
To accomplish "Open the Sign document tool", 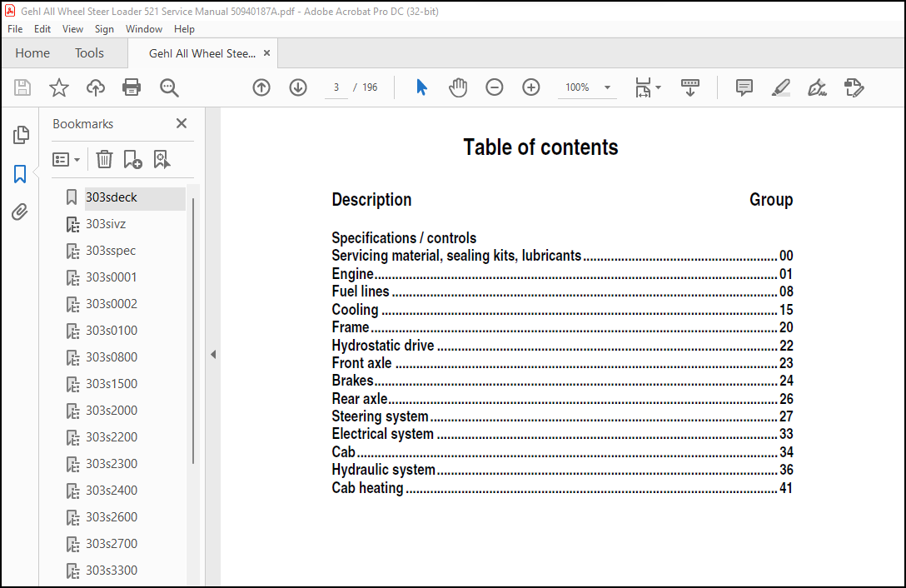I will [x=817, y=88].
